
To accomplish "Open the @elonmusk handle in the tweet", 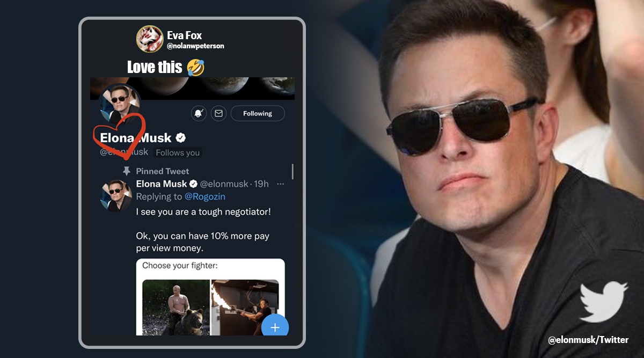I will pos(224,184).
